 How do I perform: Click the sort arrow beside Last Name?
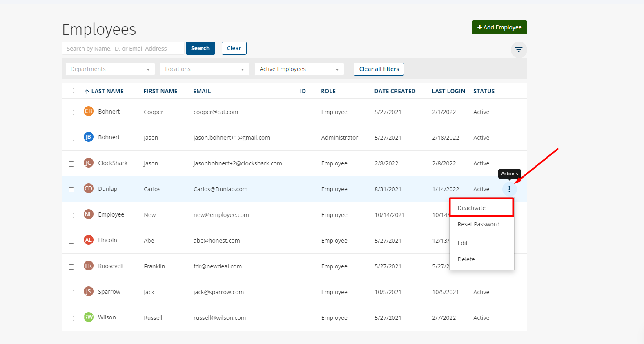click(87, 92)
